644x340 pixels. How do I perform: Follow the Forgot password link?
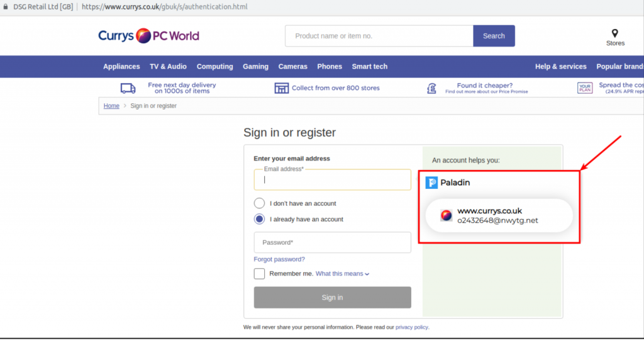[x=279, y=259]
